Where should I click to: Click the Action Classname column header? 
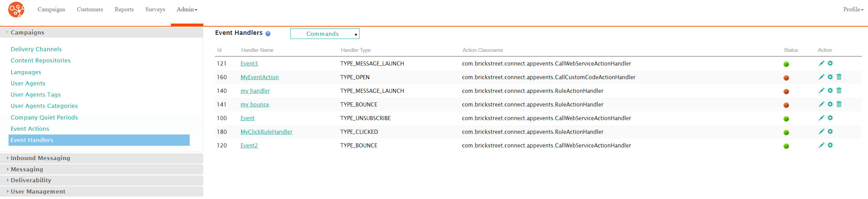click(x=483, y=50)
